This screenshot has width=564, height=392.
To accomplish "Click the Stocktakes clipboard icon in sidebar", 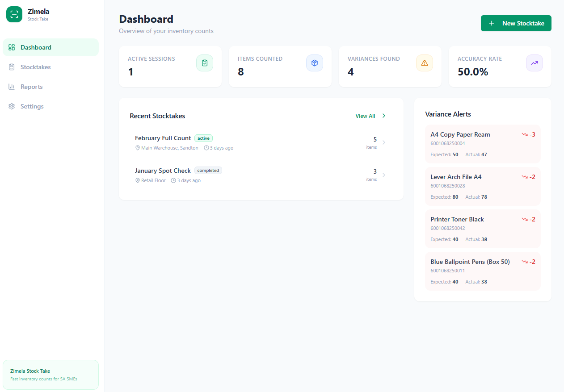I will [12, 67].
